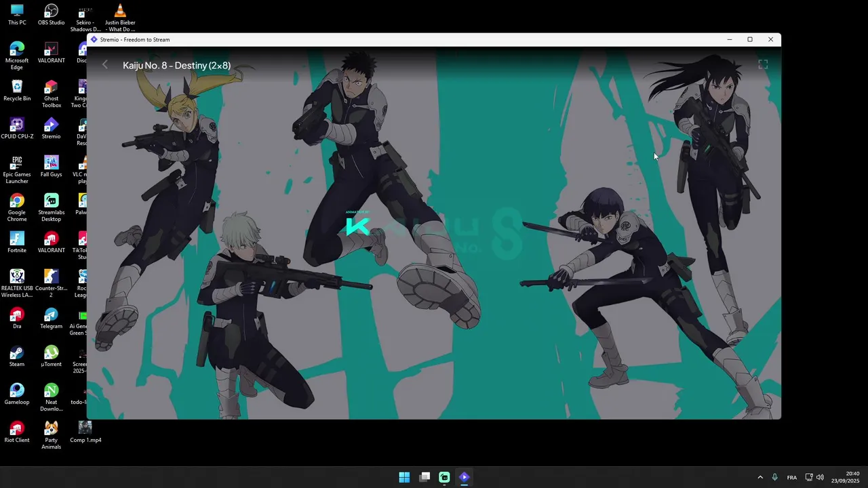The image size is (868, 488).
Task: Select the CPUID CPU-Z desktop shortcut
Action: tap(17, 129)
